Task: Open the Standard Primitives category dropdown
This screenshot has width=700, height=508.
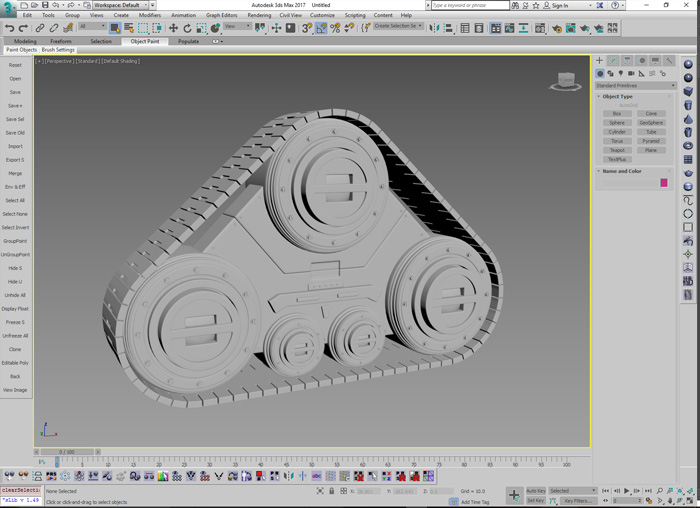Action: click(x=636, y=85)
